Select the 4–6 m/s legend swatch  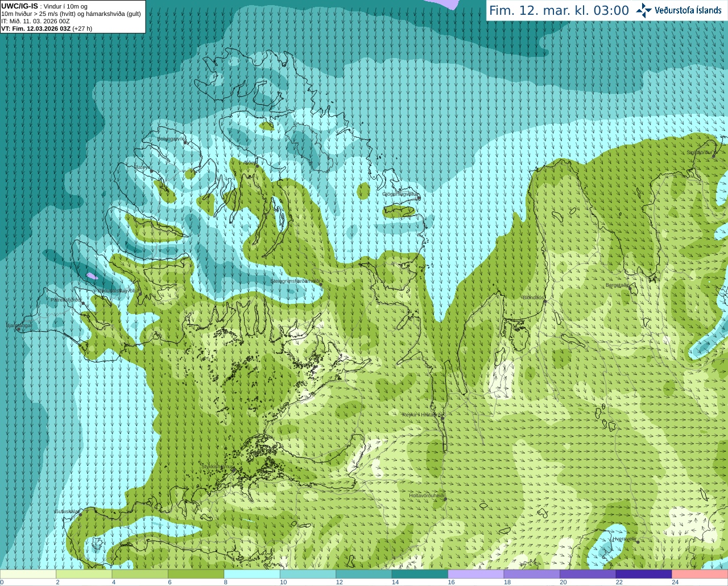[x=140, y=573]
